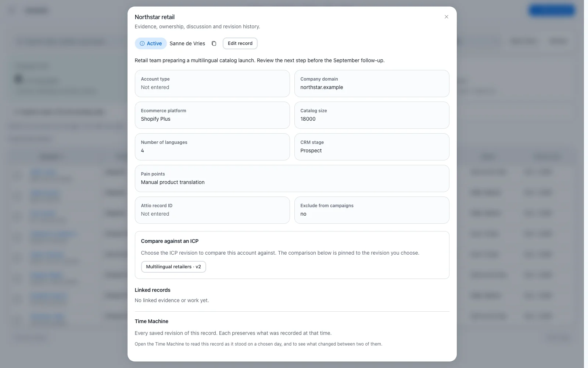
Task: Open the Multilingual retailers · v2 ICP selector
Action: (x=173, y=267)
